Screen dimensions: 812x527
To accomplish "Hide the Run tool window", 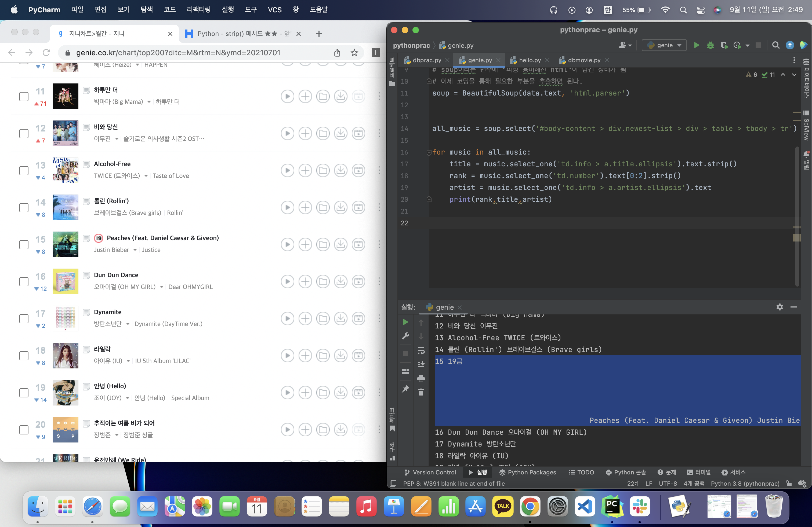I will tap(794, 307).
